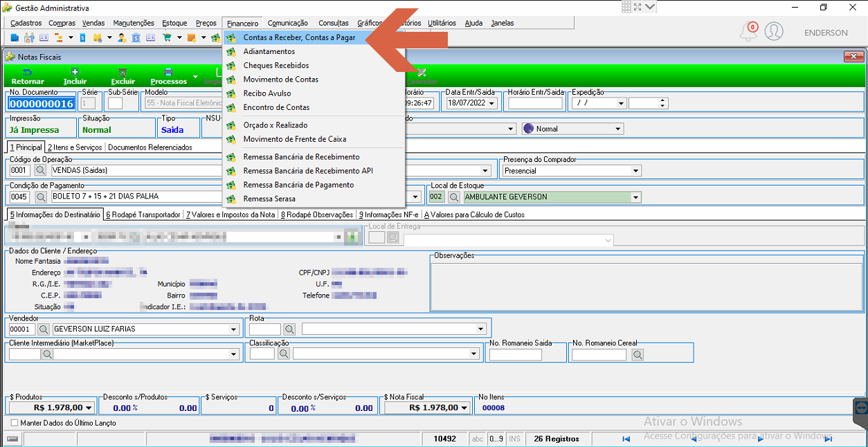Click the organization tree icon in toolbar
This screenshot has width=868, height=447.
(58, 37)
